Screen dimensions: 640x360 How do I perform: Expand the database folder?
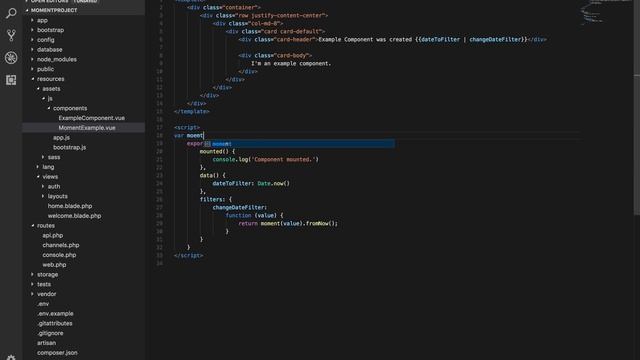click(49, 49)
